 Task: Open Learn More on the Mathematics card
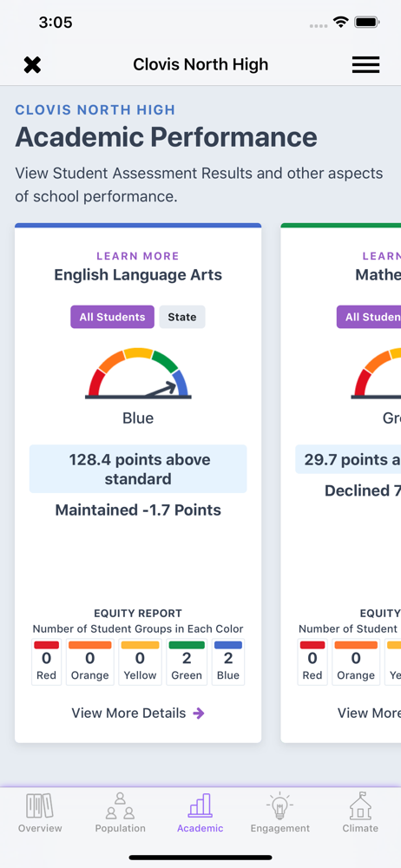coord(382,256)
